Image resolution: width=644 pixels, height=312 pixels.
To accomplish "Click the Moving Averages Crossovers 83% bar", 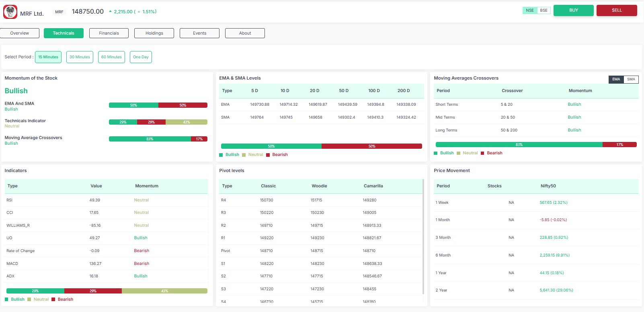I will [519, 145].
